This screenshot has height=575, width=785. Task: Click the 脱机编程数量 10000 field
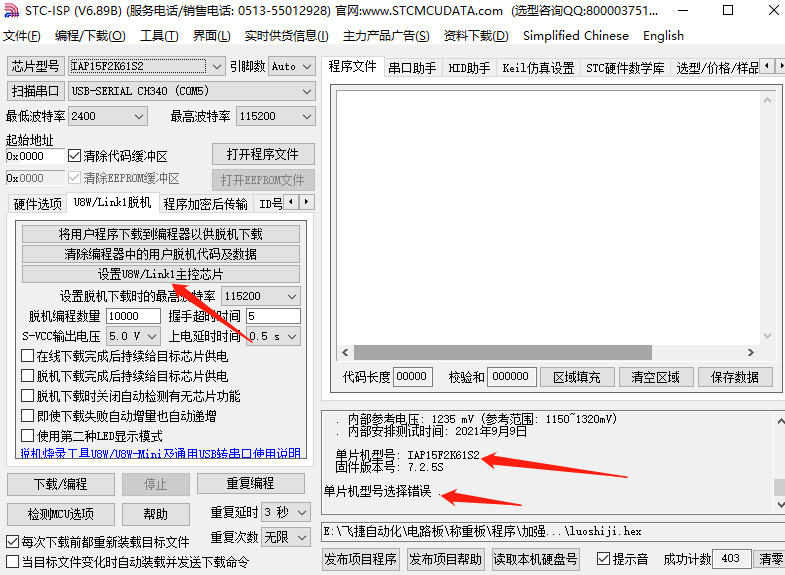click(x=133, y=316)
